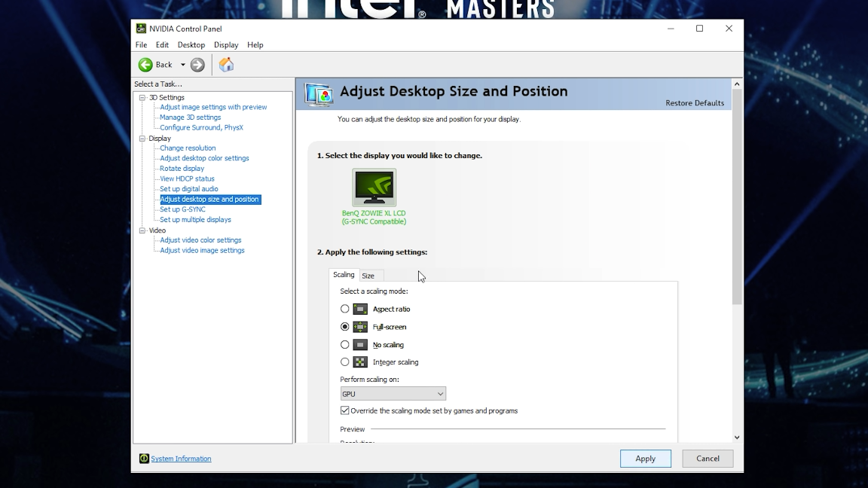Click the vertical scrollbar thumb
868x488 pixels.
pos(737,197)
